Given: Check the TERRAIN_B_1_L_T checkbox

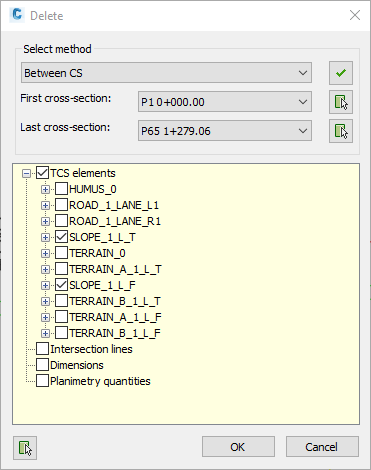Looking at the screenshot, I should click(61, 301).
